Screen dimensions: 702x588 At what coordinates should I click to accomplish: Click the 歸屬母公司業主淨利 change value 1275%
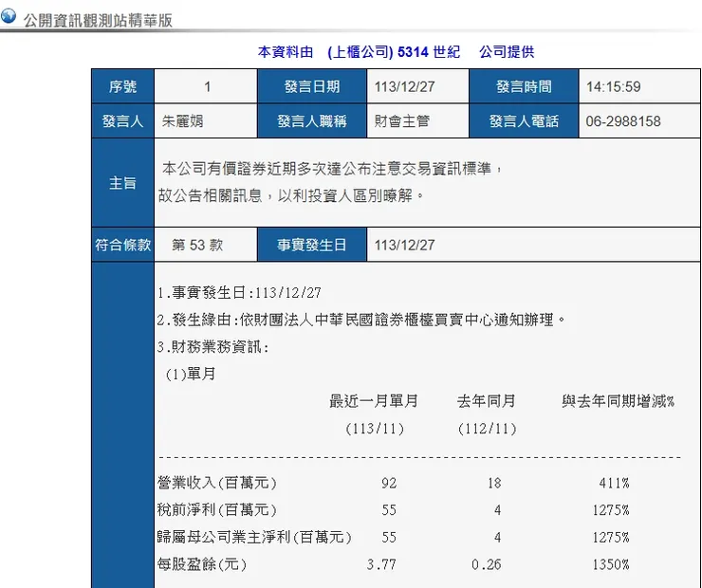tap(611, 537)
